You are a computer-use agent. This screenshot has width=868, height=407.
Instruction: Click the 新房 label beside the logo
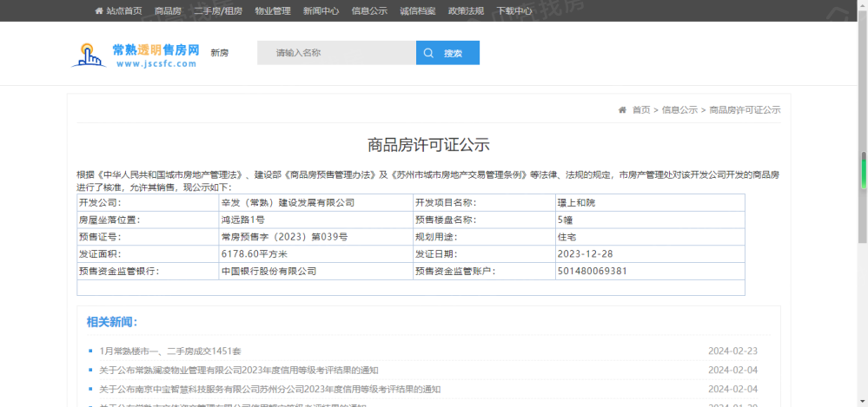219,53
